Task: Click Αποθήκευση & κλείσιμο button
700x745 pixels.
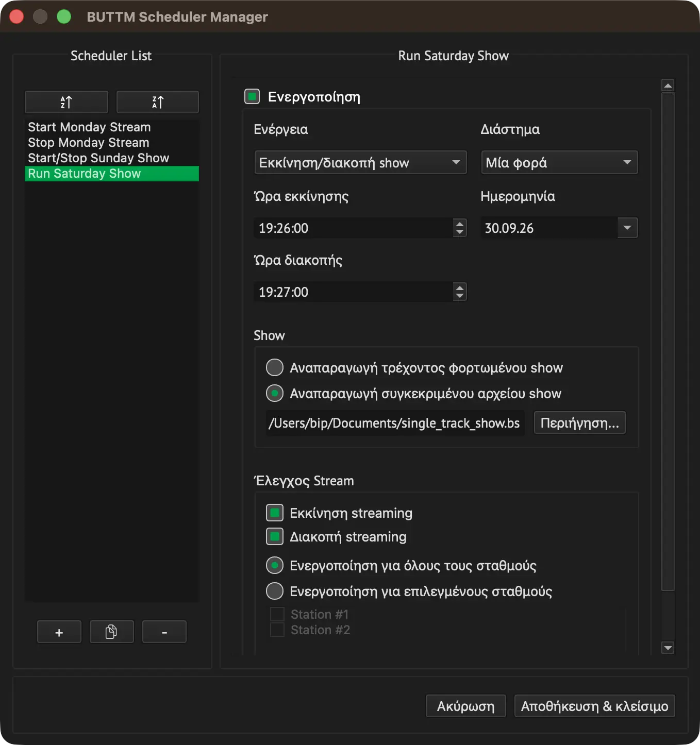Action: (594, 706)
